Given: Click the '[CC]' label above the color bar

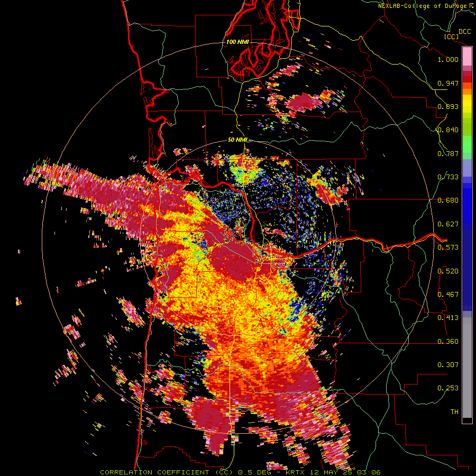Looking at the screenshot, I should pyautogui.click(x=451, y=36).
